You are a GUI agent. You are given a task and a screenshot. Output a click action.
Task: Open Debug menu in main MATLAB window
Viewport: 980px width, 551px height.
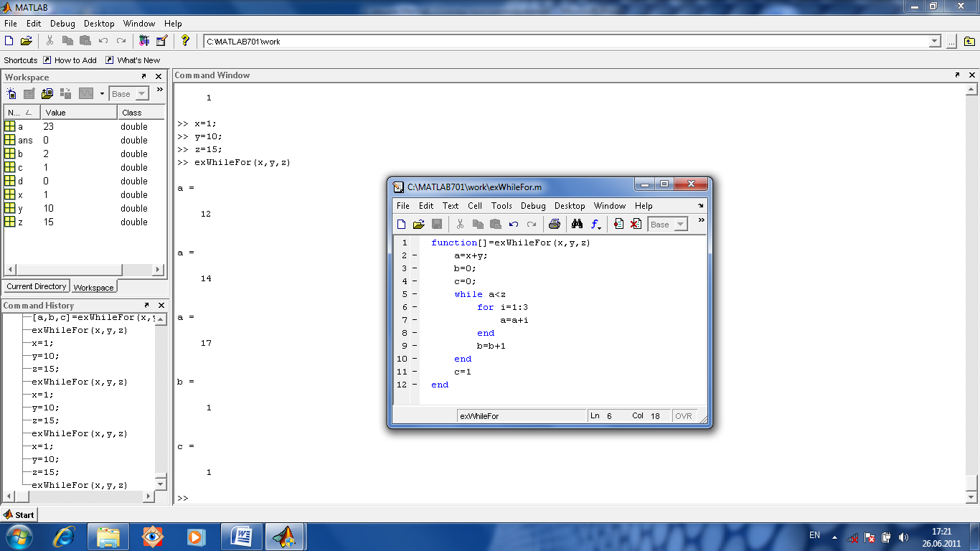tap(62, 24)
